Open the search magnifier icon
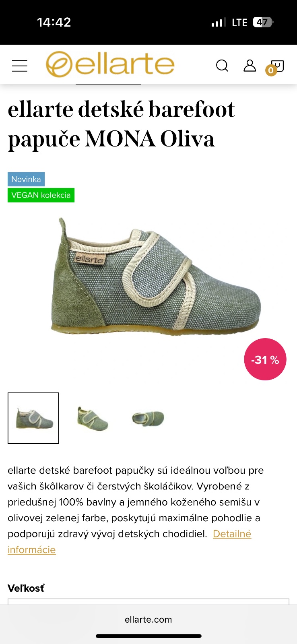Image resolution: width=297 pixels, height=644 pixels. 222,66
